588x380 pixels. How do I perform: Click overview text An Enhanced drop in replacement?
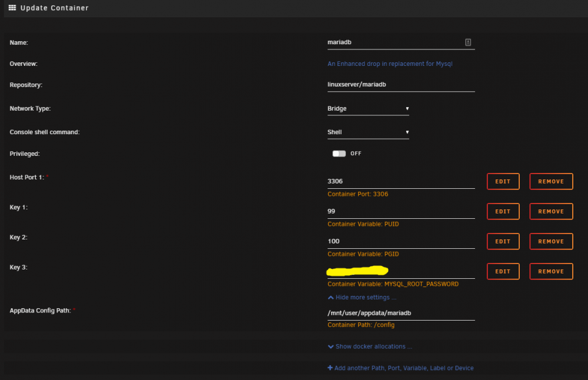[390, 64]
